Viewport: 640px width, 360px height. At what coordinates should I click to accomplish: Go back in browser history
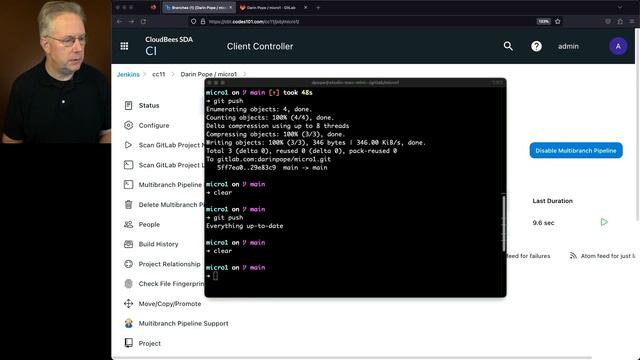pos(119,21)
